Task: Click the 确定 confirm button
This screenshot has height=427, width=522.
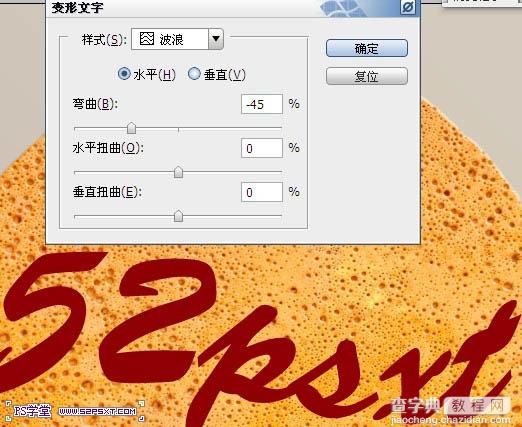Action: 367,48
